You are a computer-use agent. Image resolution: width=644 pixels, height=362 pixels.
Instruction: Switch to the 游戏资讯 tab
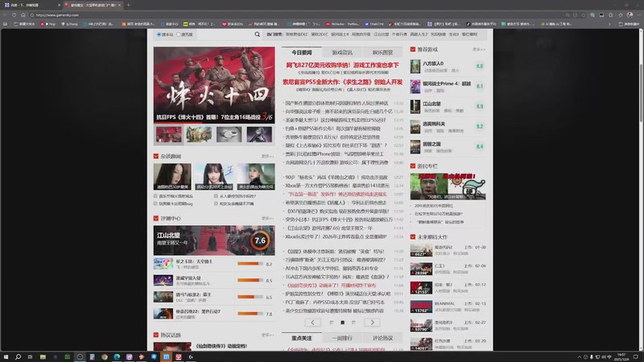point(342,52)
